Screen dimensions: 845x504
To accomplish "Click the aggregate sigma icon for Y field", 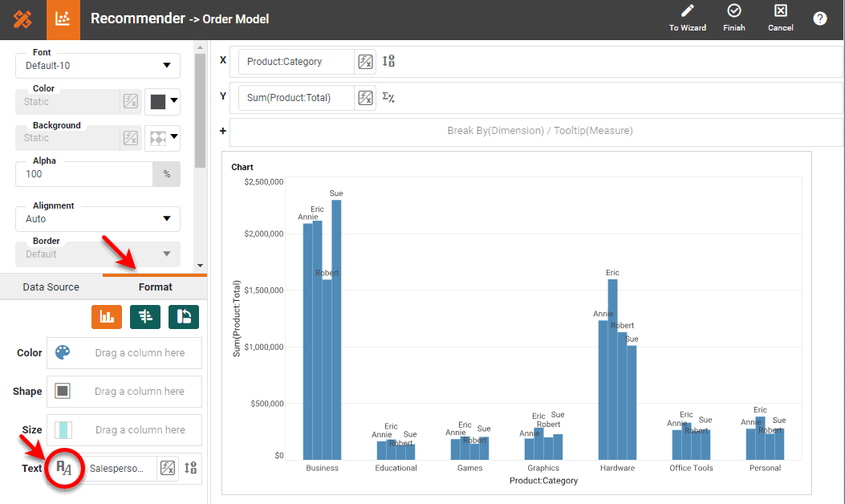I will 388,98.
